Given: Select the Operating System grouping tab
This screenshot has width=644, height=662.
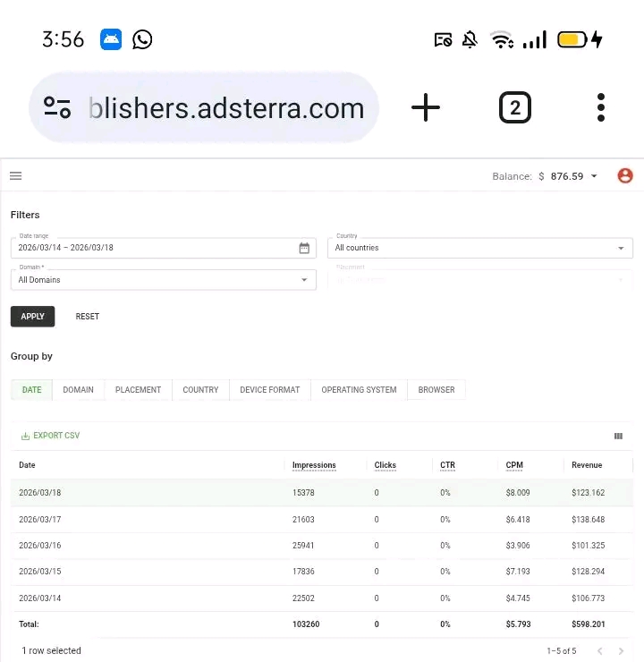Looking at the screenshot, I should (359, 390).
